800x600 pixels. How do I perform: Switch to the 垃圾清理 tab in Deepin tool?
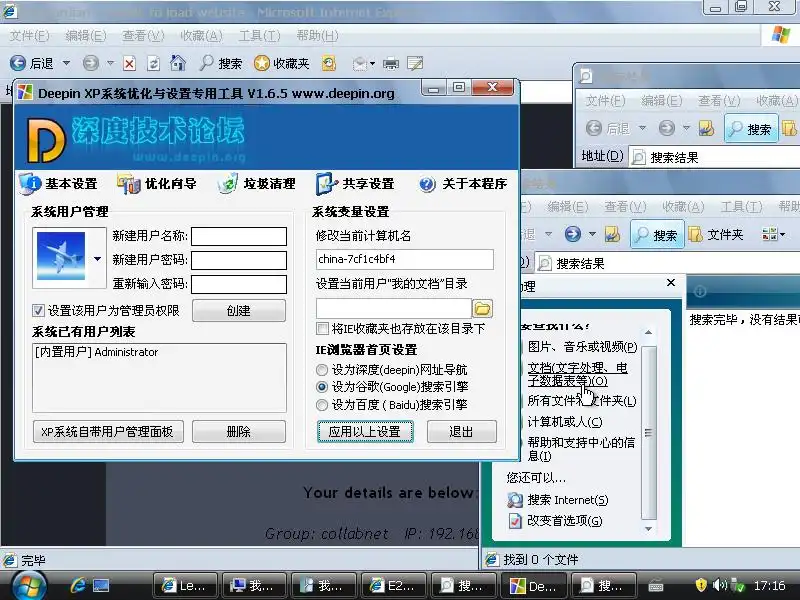(257, 184)
